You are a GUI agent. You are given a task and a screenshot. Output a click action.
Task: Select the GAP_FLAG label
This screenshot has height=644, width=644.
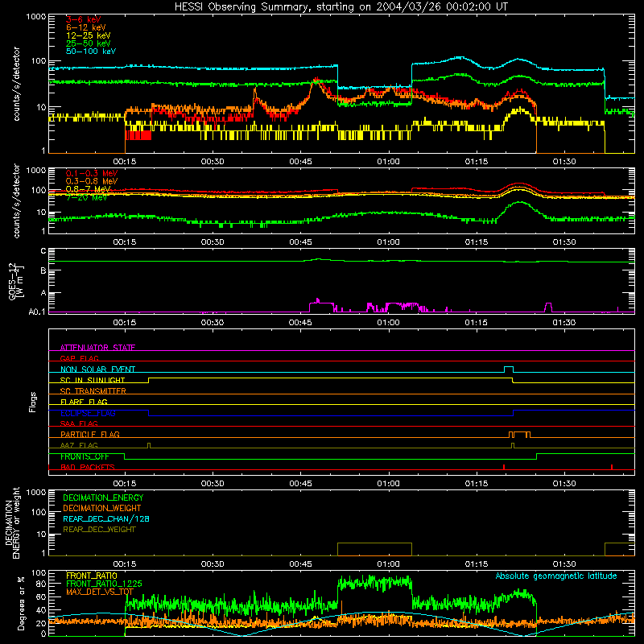pyautogui.click(x=79, y=358)
